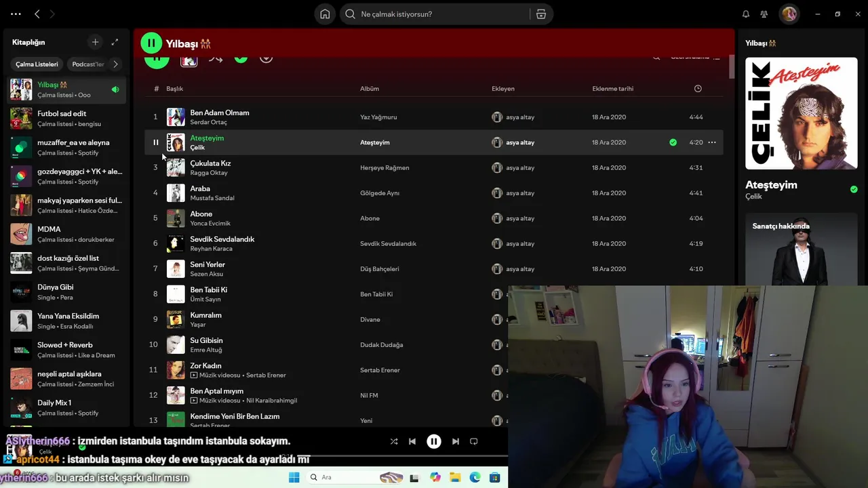Open the Yaşar artist link
This screenshot has width=868, height=488.
click(198, 325)
